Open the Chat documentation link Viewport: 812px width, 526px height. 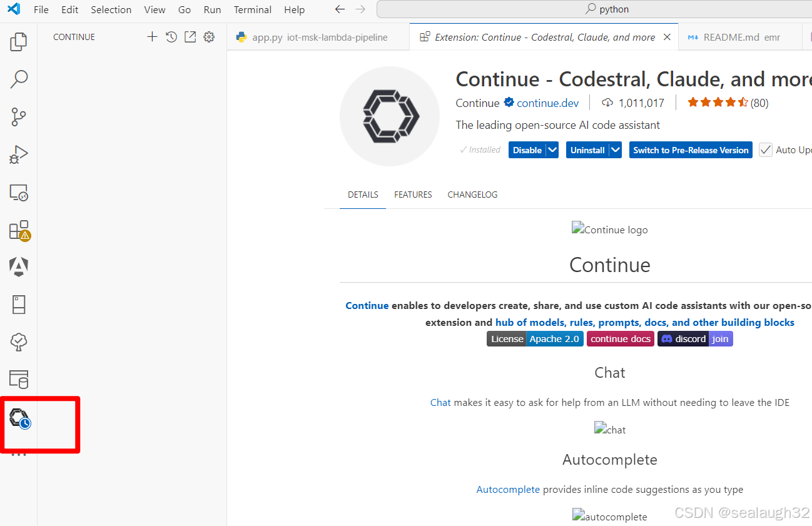440,403
